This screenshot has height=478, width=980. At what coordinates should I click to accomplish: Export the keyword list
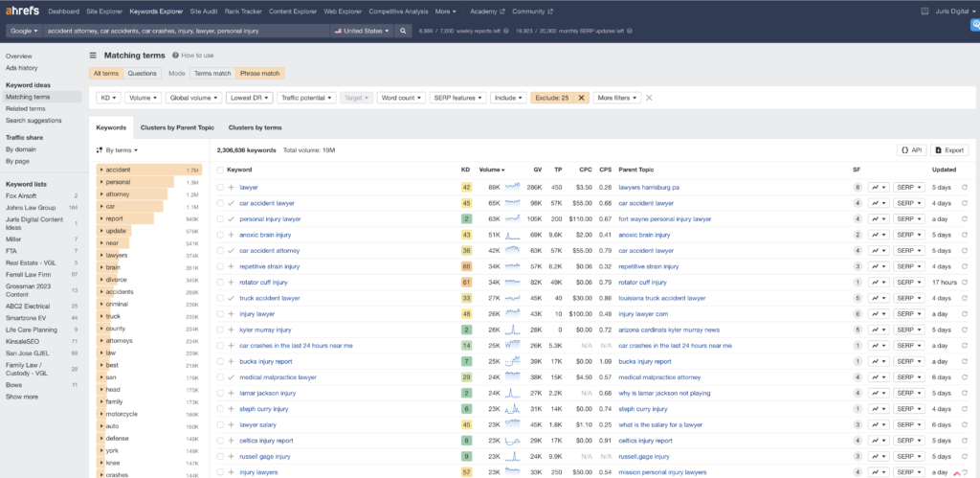[949, 150]
